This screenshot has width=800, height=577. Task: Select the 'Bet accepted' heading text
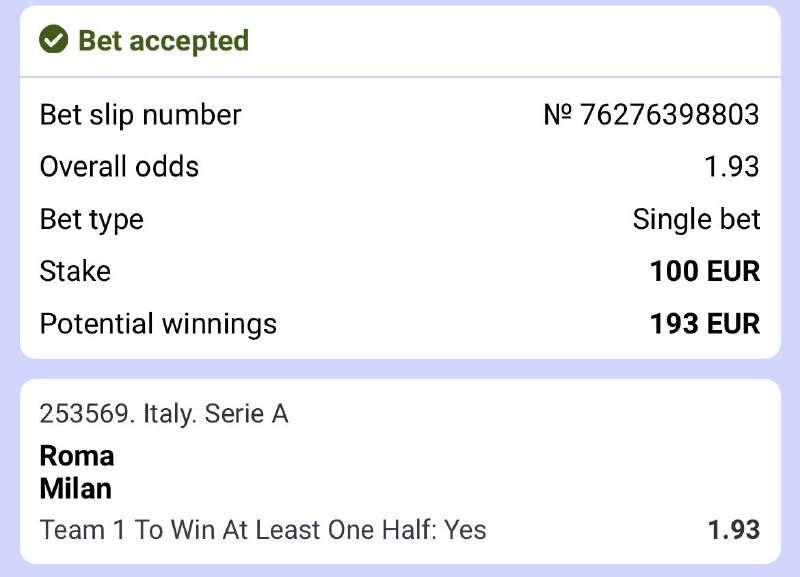[x=163, y=41]
